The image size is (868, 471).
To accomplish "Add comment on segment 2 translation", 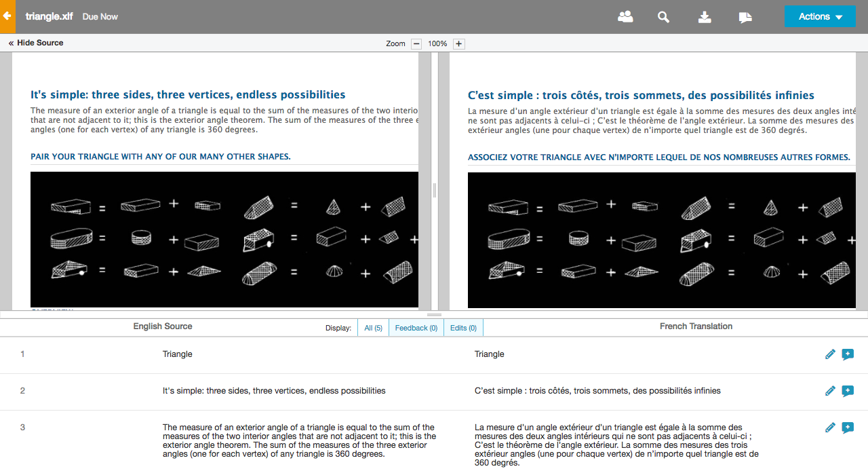I will coord(848,391).
